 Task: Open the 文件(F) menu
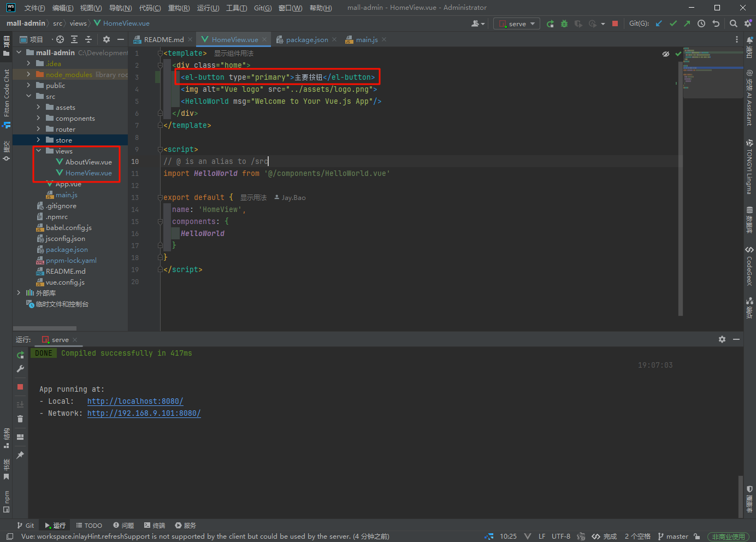point(34,8)
